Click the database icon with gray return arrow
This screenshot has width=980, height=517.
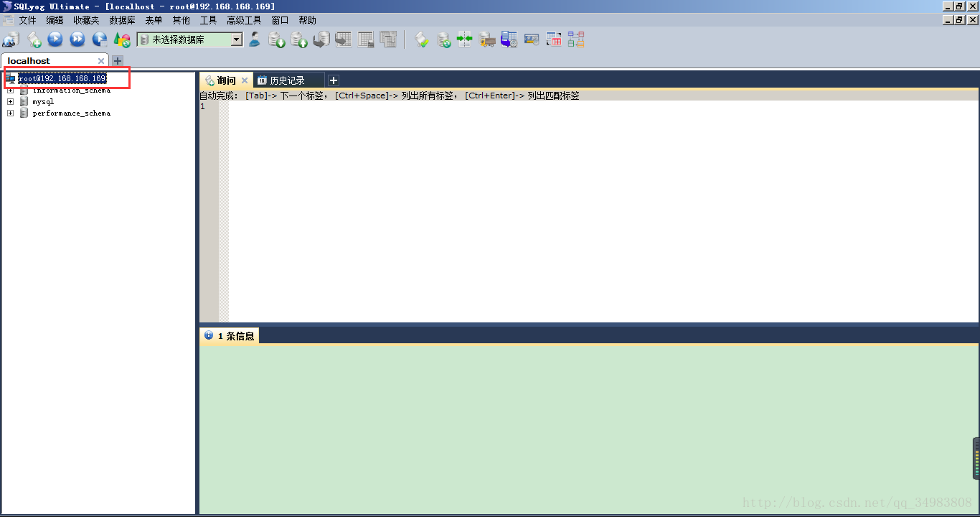321,39
